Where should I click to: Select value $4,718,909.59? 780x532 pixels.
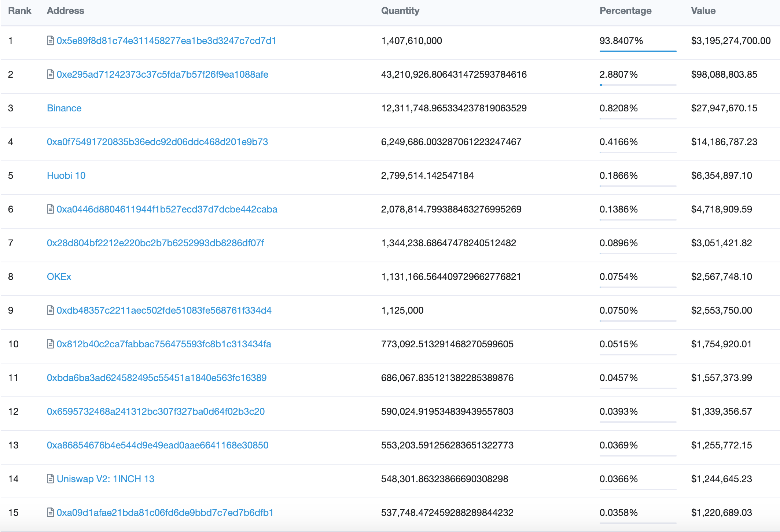[x=722, y=209]
